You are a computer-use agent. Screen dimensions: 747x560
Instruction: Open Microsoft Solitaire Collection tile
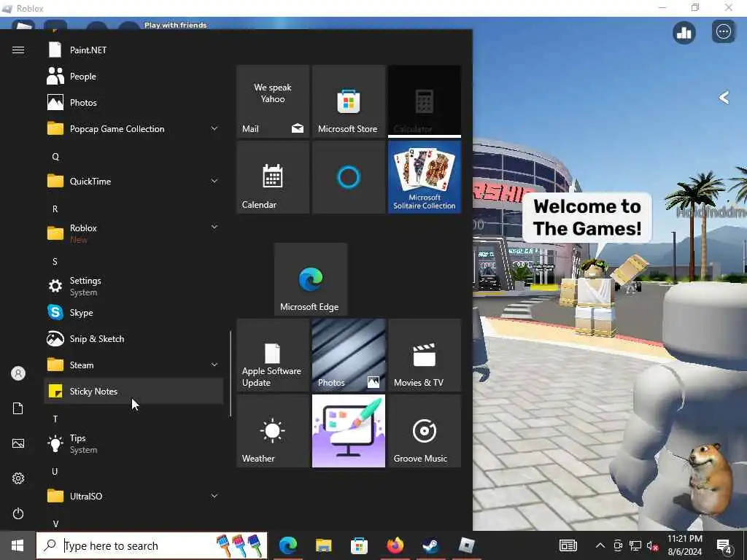(x=425, y=177)
